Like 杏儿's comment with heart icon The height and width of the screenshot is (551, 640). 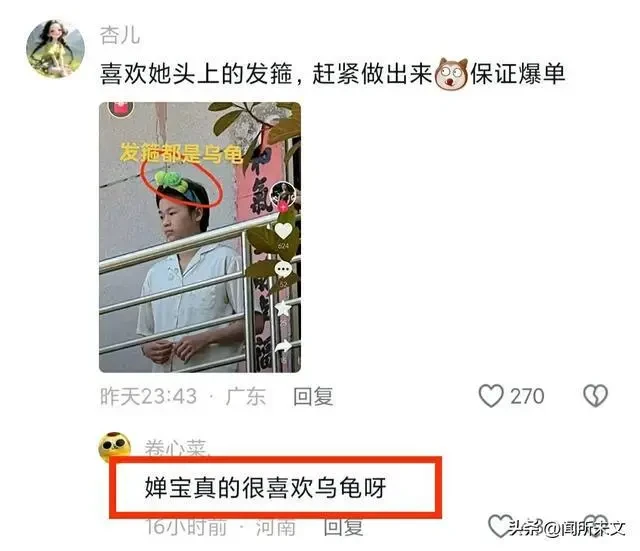point(491,396)
